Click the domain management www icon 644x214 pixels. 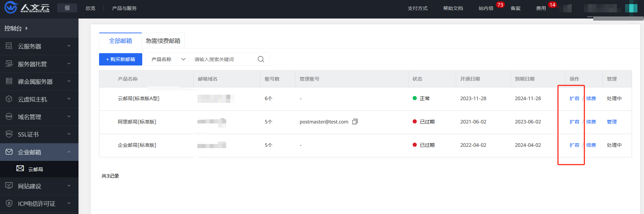coord(9,117)
